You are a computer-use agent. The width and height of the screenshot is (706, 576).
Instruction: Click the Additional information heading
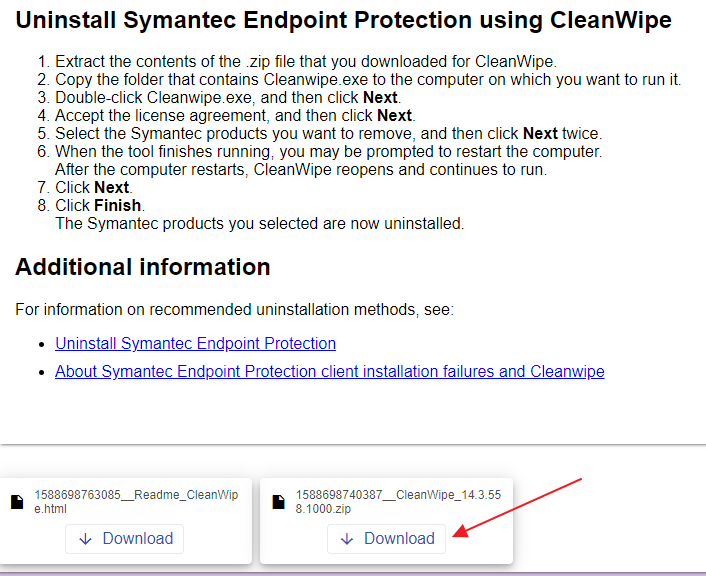coord(143,267)
